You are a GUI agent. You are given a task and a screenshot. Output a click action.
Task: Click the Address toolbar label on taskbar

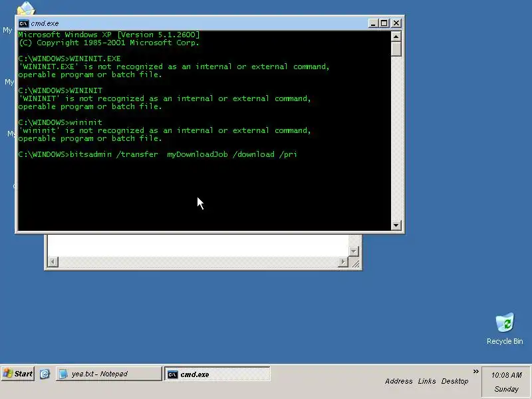[398, 381]
